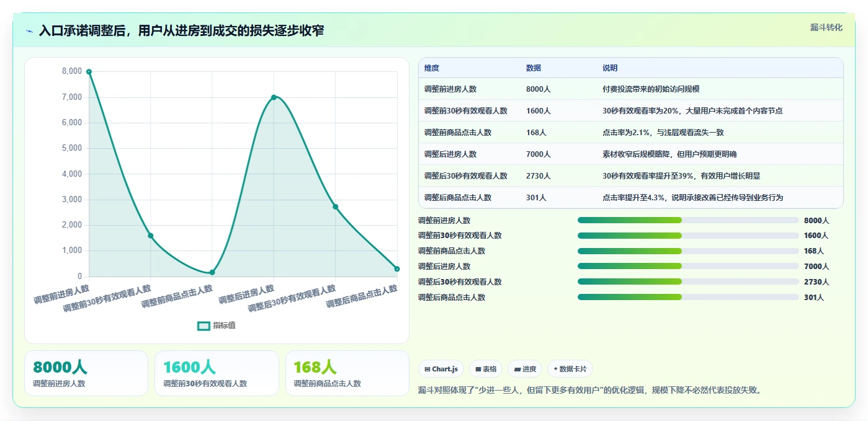
Task: Click the 表格 chip
Action: (486, 369)
